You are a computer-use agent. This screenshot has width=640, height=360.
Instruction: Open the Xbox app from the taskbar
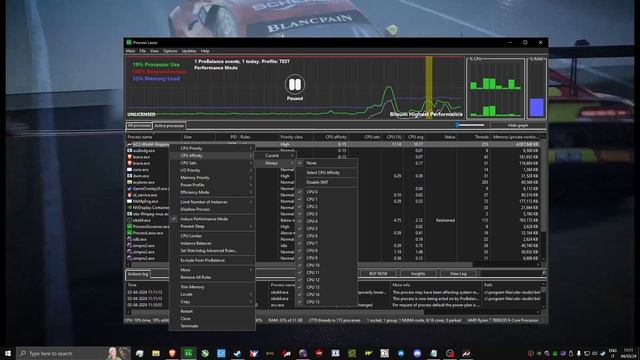(x=205, y=353)
